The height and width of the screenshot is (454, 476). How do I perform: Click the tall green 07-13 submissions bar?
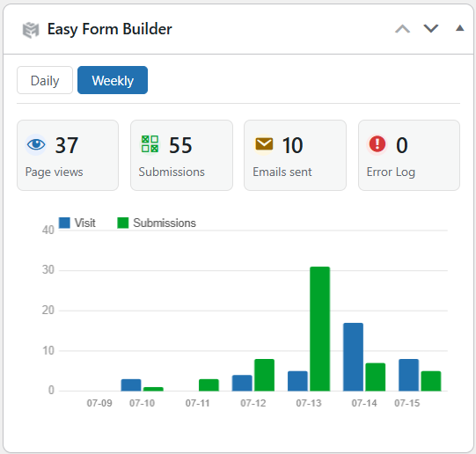click(x=319, y=329)
